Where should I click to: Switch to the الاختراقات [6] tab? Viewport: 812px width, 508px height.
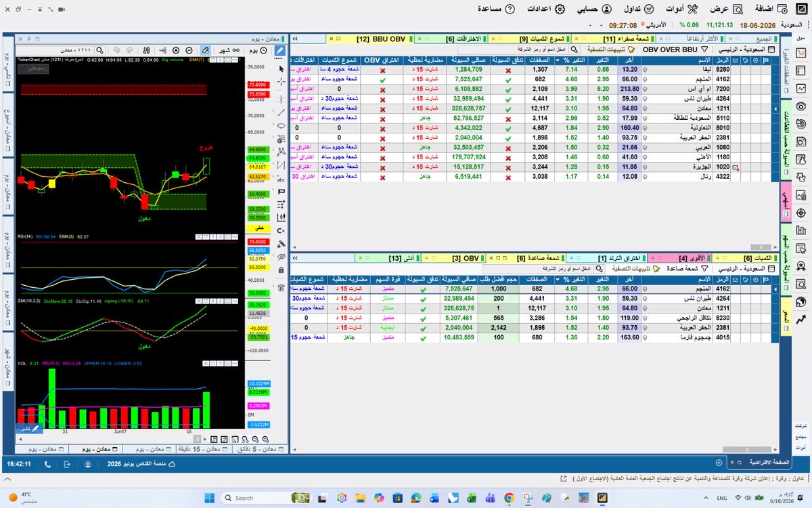[451, 39]
